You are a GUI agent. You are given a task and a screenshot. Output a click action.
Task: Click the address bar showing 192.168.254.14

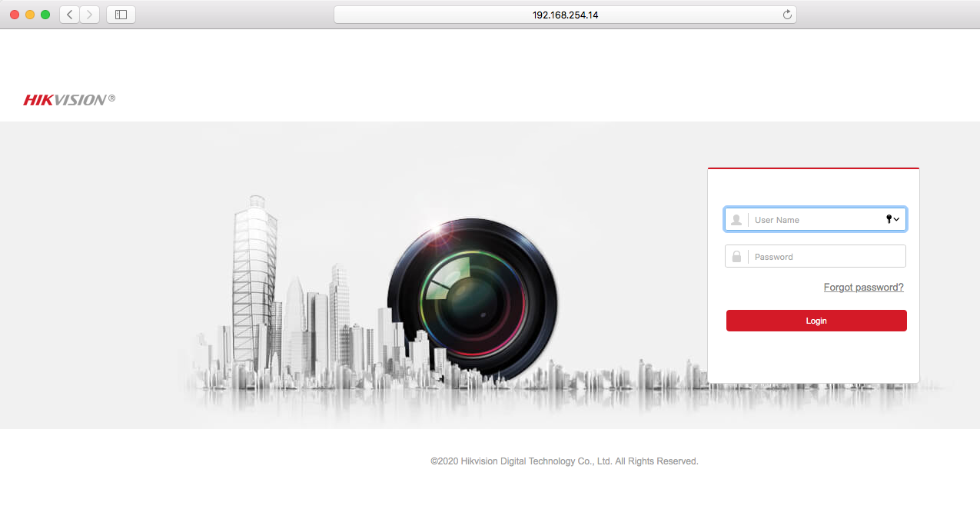point(564,15)
